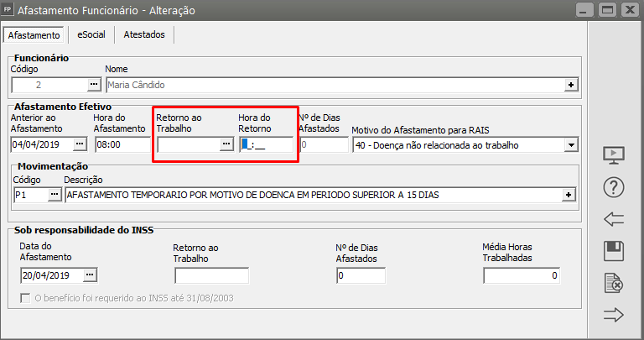The height and width of the screenshot is (340, 644).
Task: Click the INSS Data do Afastamento field 20/04/2019
Action: tap(52, 275)
